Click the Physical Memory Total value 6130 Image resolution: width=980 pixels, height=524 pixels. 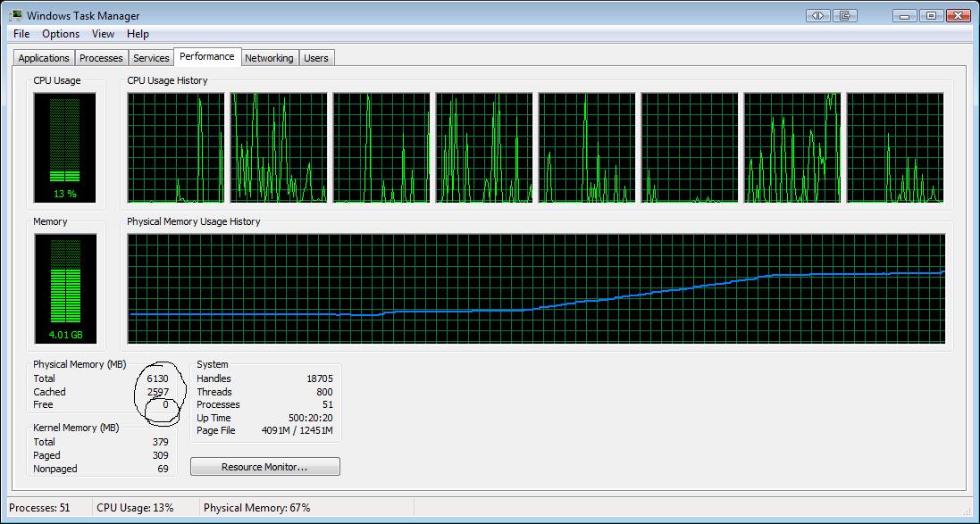157,378
